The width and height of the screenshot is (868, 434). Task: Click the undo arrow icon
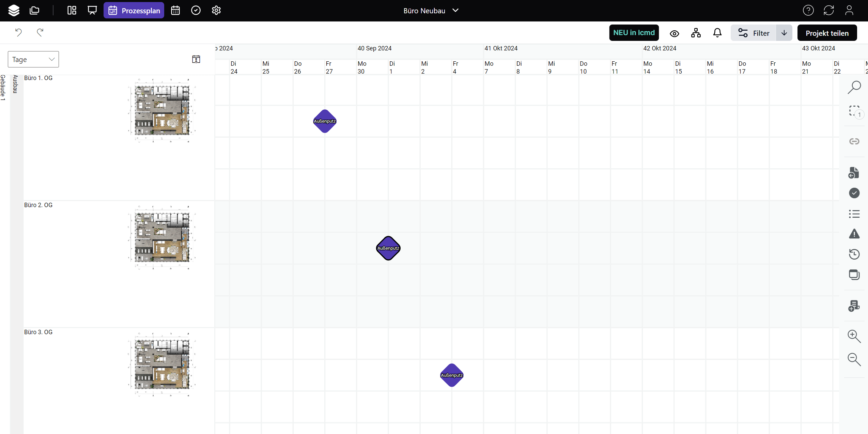point(18,33)
